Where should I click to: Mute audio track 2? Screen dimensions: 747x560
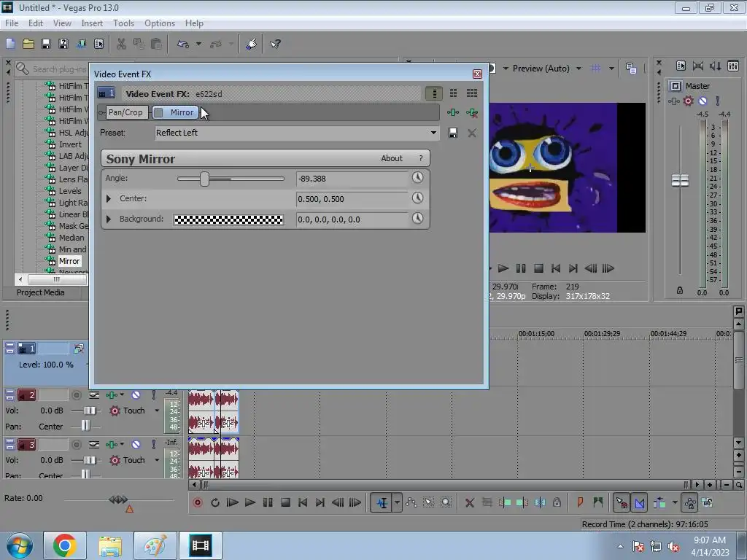136,394
